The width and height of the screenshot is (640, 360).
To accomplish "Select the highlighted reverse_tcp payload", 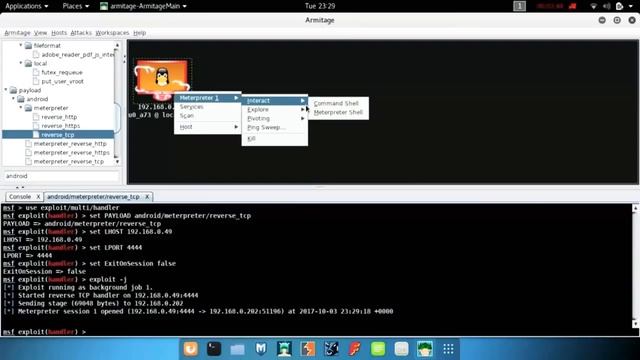I will [58, 135].
